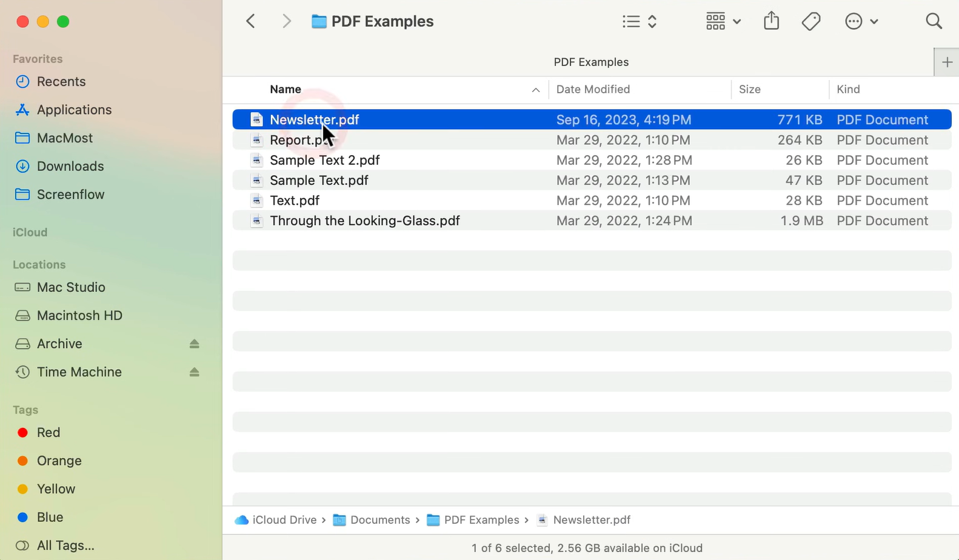Sort by Kind column header
Screen dimensions: 959x560
tap(848, 89)
